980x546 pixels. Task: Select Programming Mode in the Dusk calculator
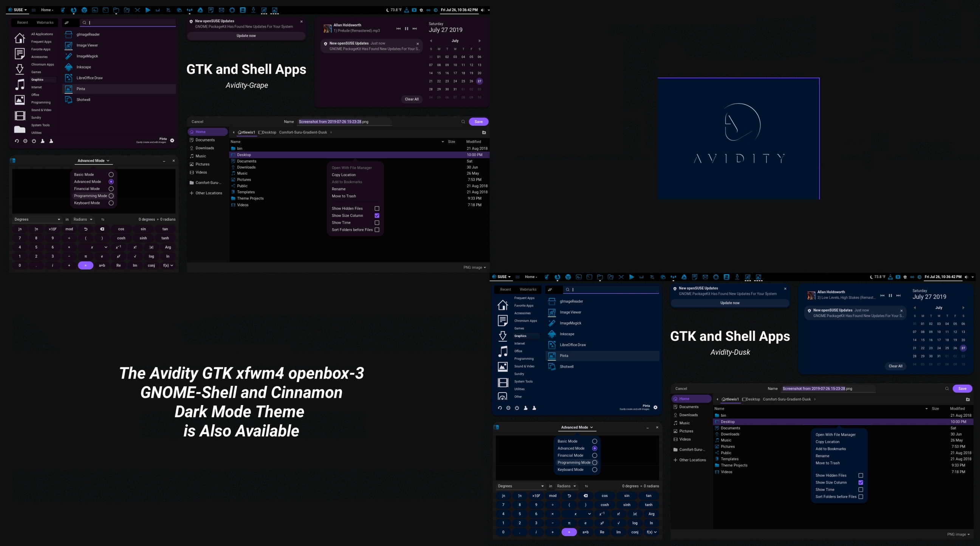pos(595,462)
